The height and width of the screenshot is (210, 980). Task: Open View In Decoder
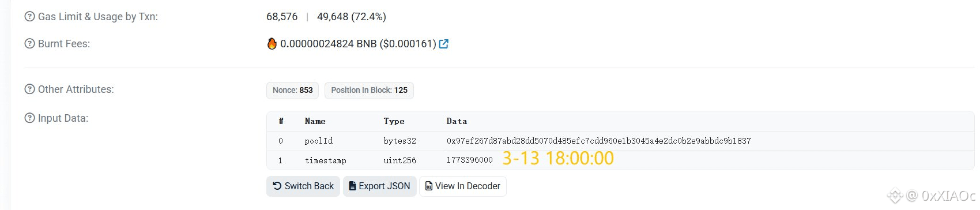pos(463,186)
